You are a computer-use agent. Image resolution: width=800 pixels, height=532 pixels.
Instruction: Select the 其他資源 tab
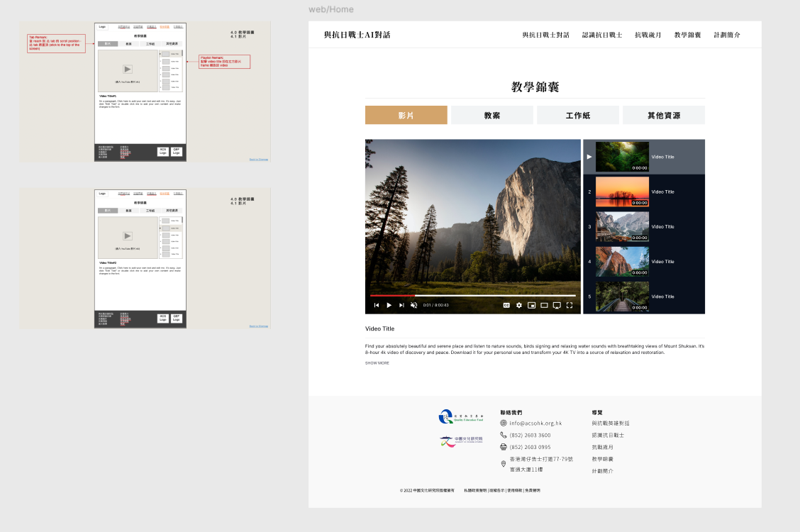pyautogui.click(x=664, y=116)
